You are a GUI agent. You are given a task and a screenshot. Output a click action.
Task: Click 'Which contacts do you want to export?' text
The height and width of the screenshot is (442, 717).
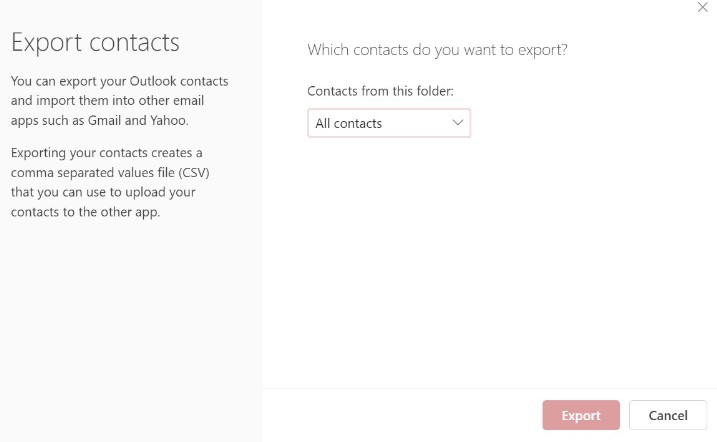[437, 49]
